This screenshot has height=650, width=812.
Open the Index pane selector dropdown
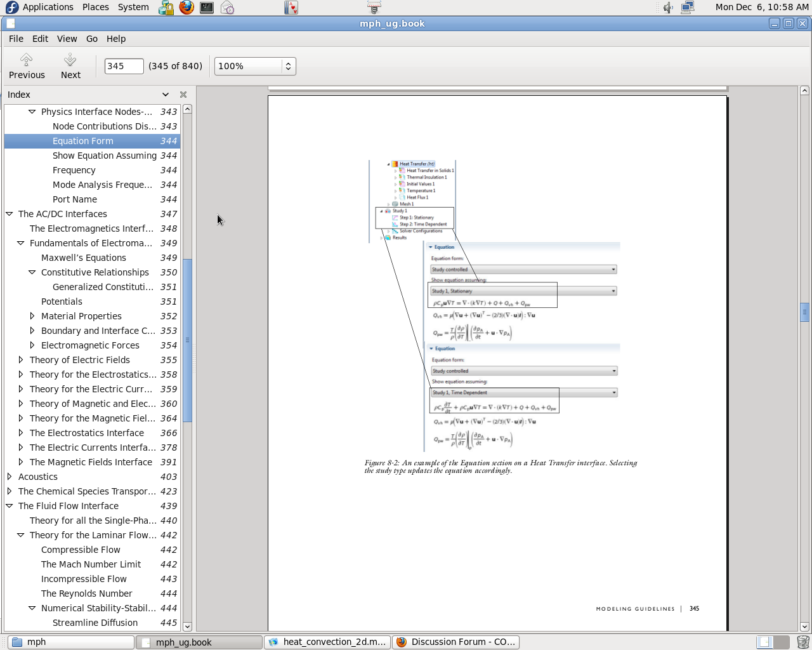tap(166, 95)
